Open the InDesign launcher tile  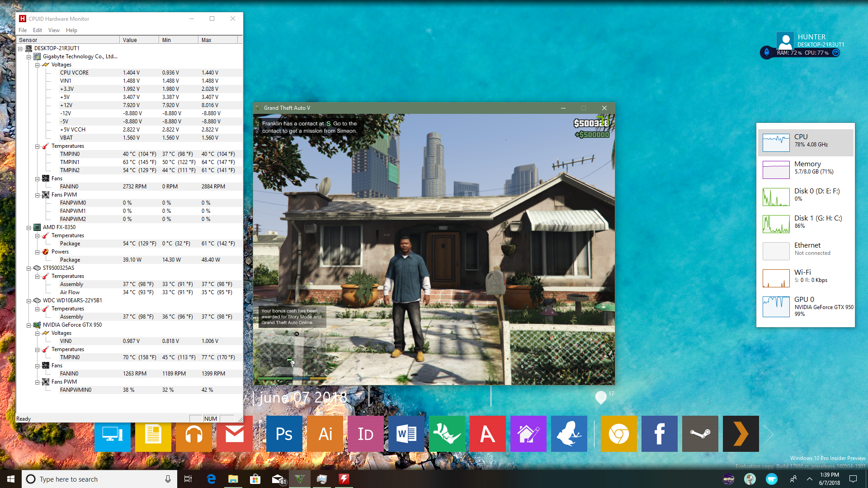click(366, 434)
